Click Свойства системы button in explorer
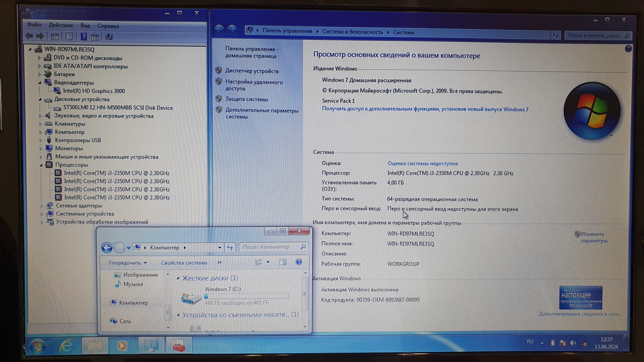Viewport: 644px width, 362px height. tap(184, 263)
